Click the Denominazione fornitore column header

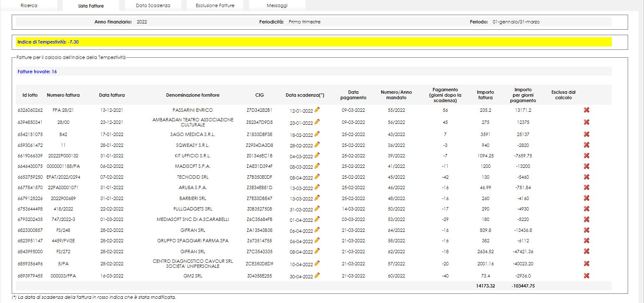pyautogui.click(x=193, y=95)
